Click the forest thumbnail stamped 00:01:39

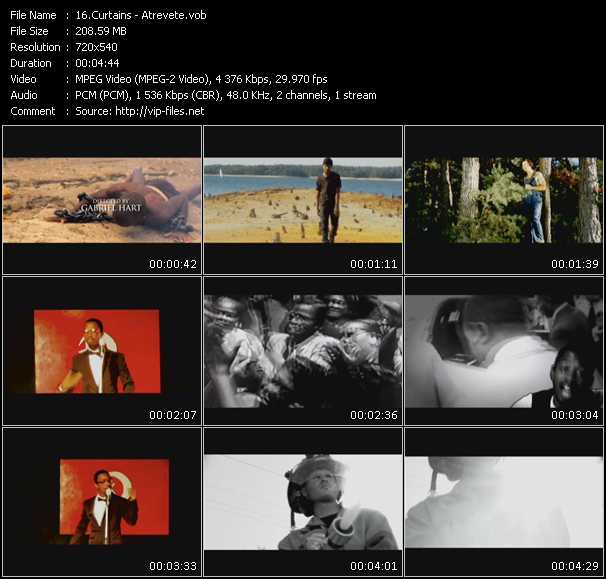point(504,200)
